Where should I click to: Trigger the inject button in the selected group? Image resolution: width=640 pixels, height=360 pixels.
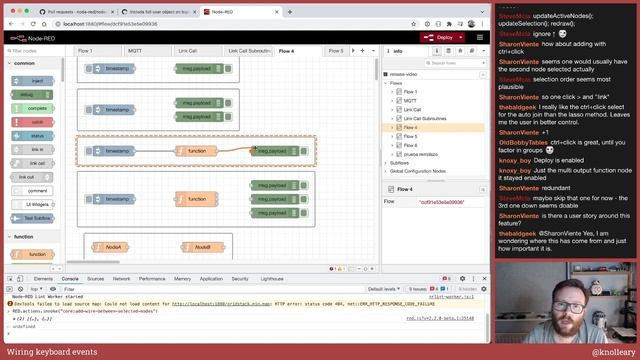(89, 151)
